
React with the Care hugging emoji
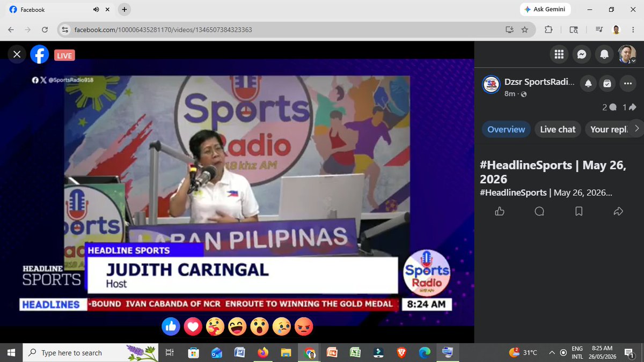(215, 326)
